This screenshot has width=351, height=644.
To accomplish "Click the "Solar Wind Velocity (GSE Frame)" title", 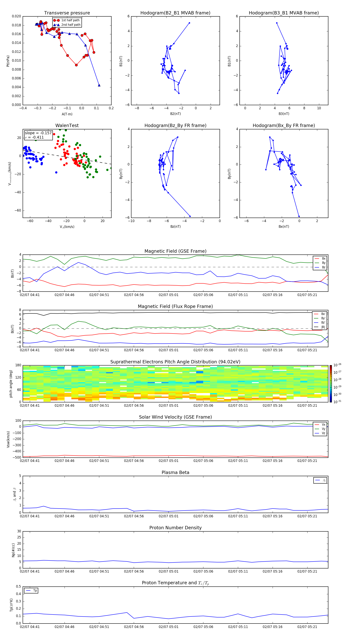I will pos(175,417).
